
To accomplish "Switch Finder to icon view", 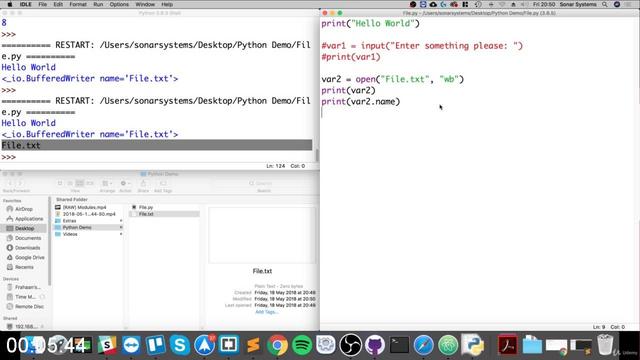I will [x=60, y=184].
